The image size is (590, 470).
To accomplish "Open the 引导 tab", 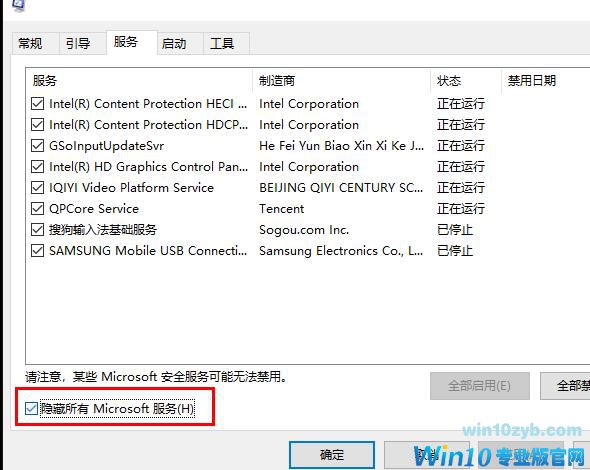I will tap(78, 43).
